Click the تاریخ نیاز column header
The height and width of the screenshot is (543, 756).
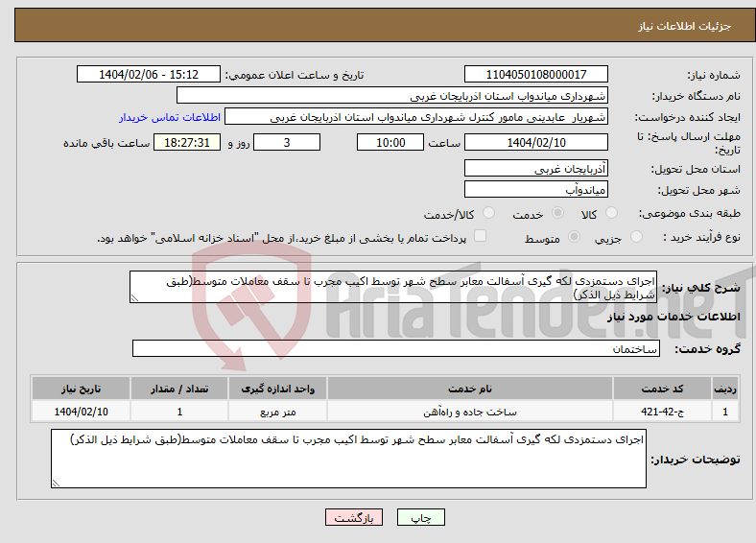(81, 389)
